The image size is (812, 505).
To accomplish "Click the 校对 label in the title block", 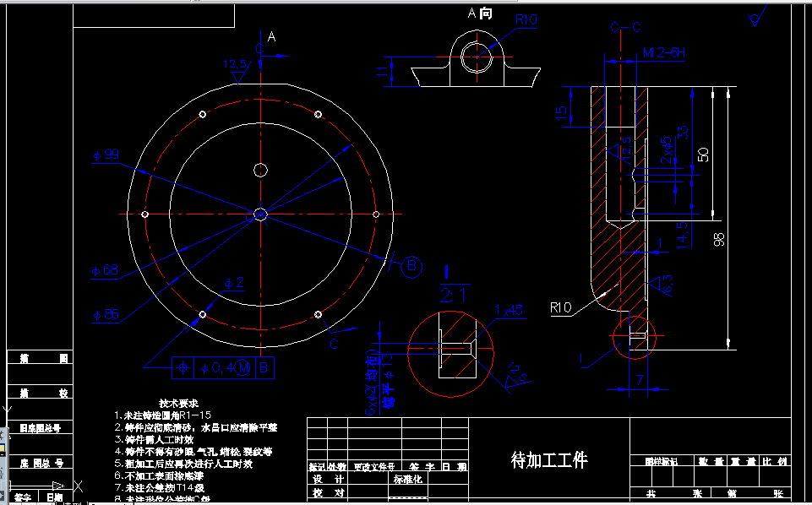I will [x=329, y=491].
